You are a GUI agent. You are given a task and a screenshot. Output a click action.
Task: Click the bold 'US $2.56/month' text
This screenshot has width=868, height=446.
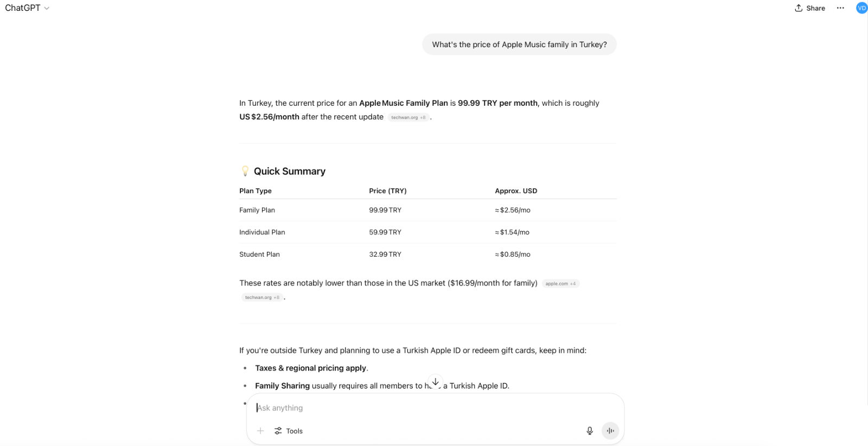click(x=269, y=117)
